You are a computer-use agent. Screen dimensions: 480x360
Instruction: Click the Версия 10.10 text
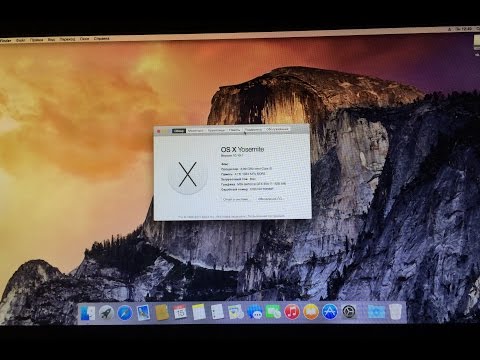[x=232, y=156]
